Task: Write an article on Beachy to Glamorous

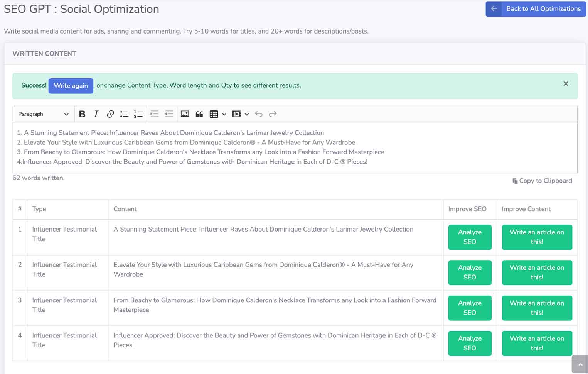Action: (x=537, y=308)
